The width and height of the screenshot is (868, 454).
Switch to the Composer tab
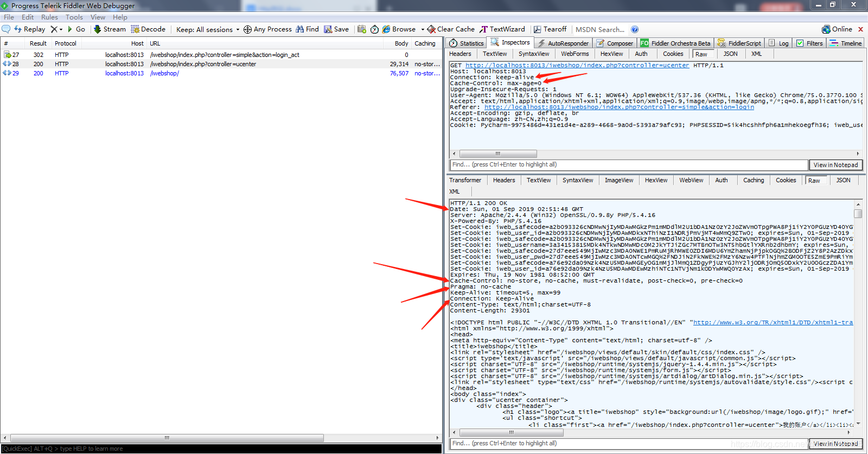[x=615, y=43]
